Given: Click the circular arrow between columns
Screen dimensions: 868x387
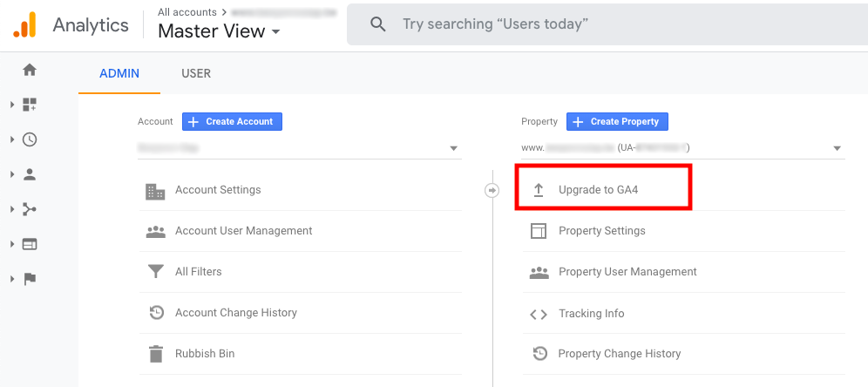Looking at the screenshot, I should click(492, 191).
